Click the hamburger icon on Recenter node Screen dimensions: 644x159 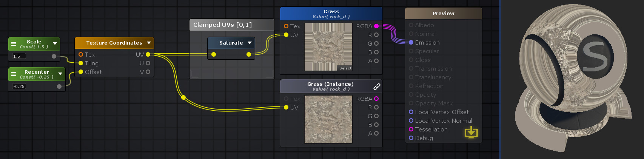pos(14,74)
